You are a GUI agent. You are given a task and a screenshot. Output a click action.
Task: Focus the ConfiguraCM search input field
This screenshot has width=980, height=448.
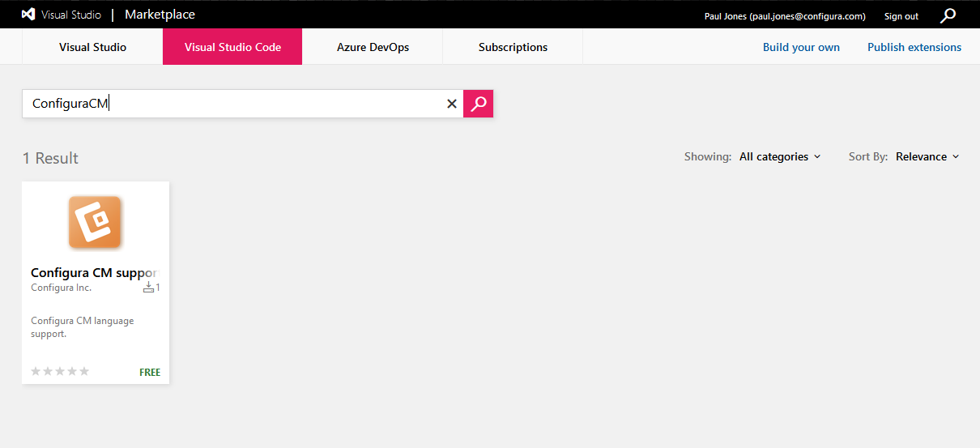tap(235, 104)
